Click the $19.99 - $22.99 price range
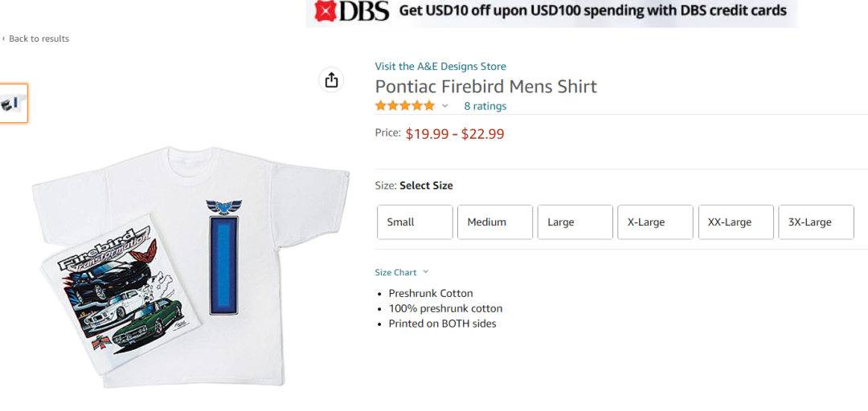Image resolution: width=868 pixels, height=411 pixels. pos(455,134)
